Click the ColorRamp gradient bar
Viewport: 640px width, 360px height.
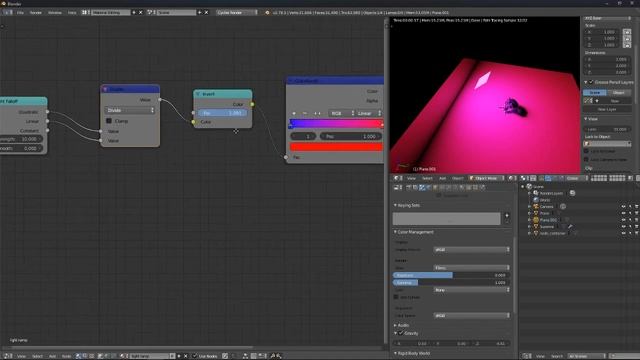click(x=337, y=123)
